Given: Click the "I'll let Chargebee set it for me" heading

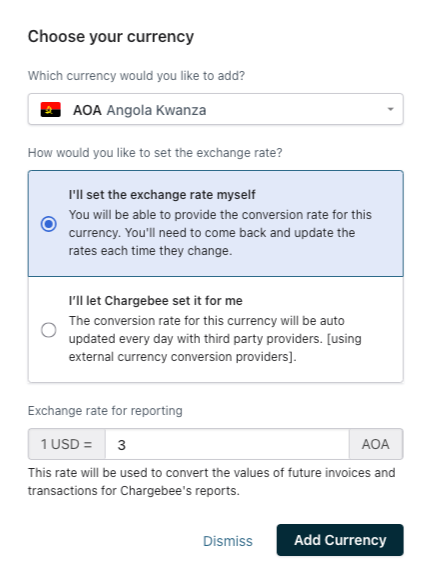Looking at the screenshot, I should point(156,301).
